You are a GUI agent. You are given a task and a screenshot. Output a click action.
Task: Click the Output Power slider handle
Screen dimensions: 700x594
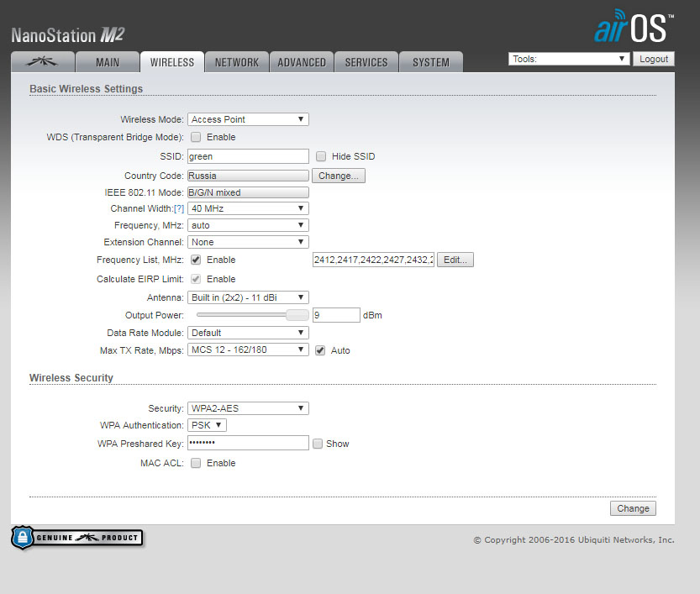[x=297, y=314]
